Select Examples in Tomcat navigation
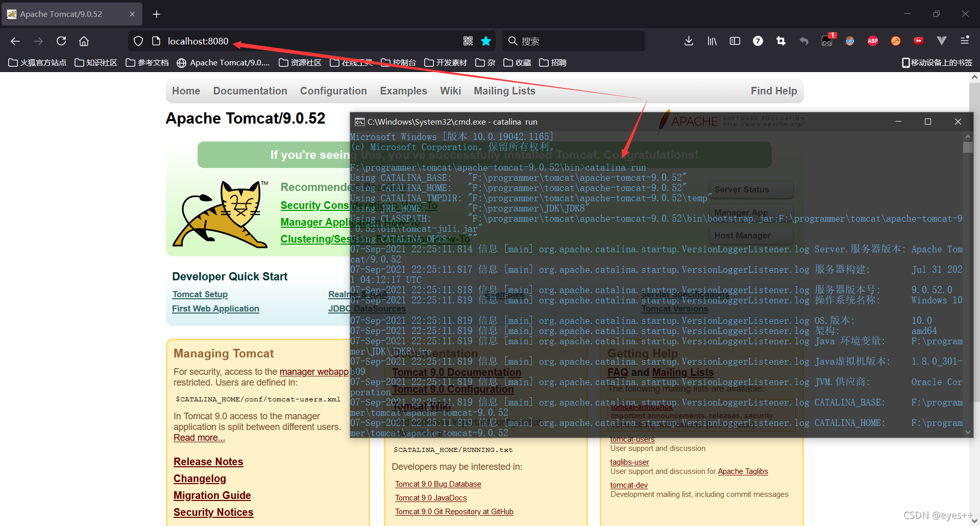Viewport: 980px width, 526px height. pos(403,91)
